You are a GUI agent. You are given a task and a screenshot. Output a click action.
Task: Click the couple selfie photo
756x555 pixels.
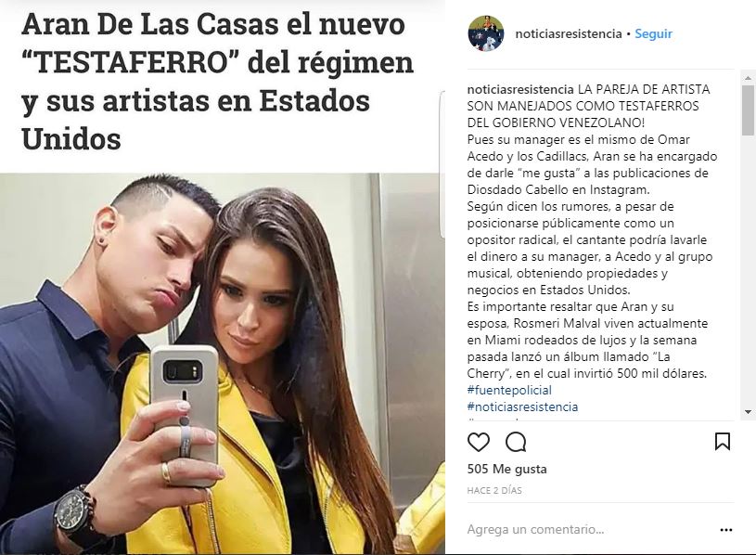point(222,364)
